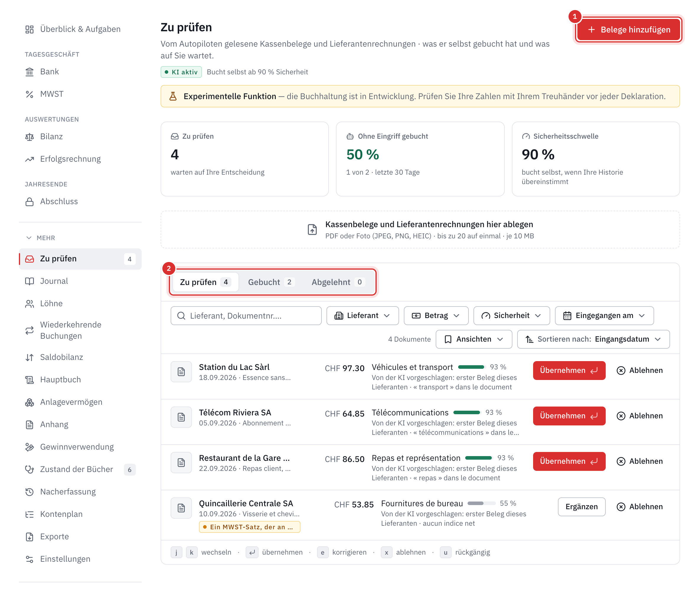Click the Nacherfassung history icon
Viewport: 699px width, 616px height.
[x=30, y=492]
